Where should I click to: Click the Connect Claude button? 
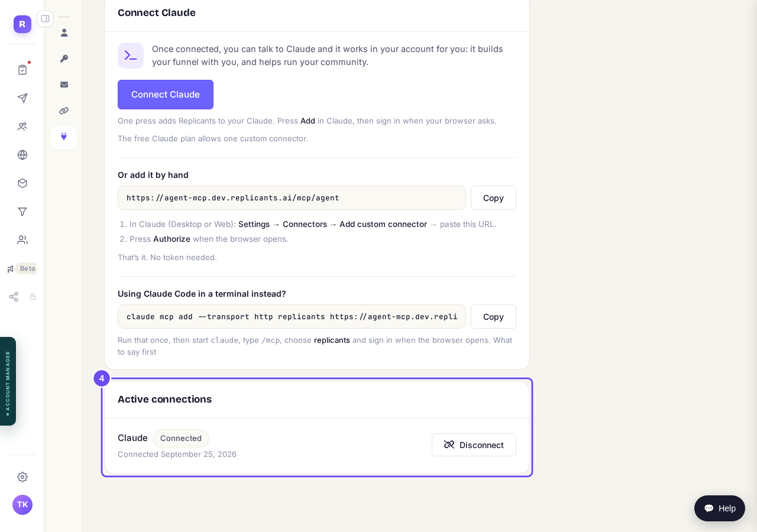tap(166, 95)
